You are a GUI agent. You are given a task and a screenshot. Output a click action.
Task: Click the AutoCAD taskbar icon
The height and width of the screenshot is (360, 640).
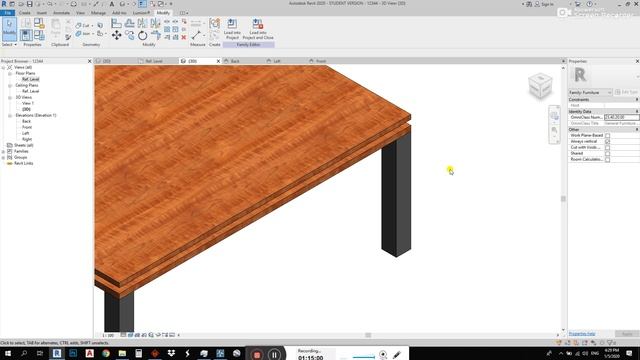[x=89, y=353]
